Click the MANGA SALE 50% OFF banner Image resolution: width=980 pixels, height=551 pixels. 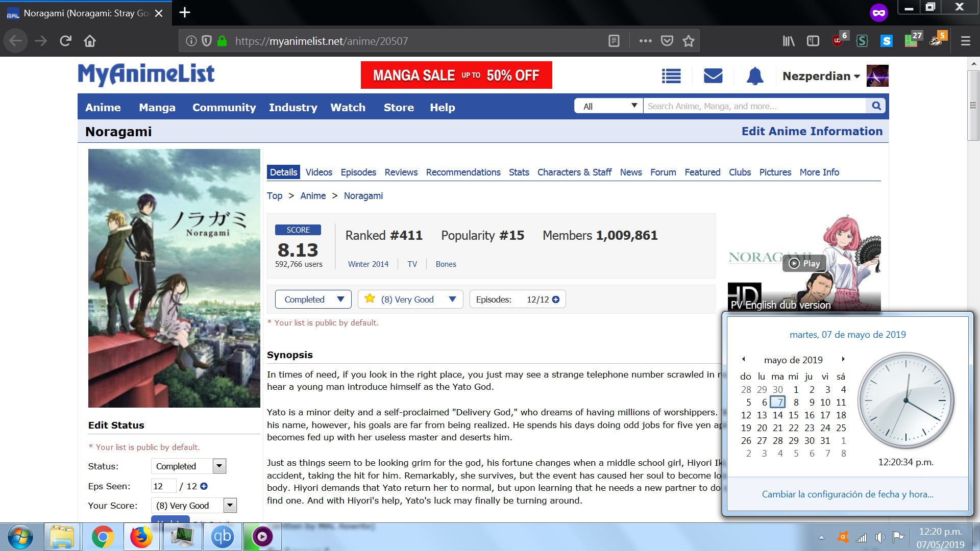(456, 75)
